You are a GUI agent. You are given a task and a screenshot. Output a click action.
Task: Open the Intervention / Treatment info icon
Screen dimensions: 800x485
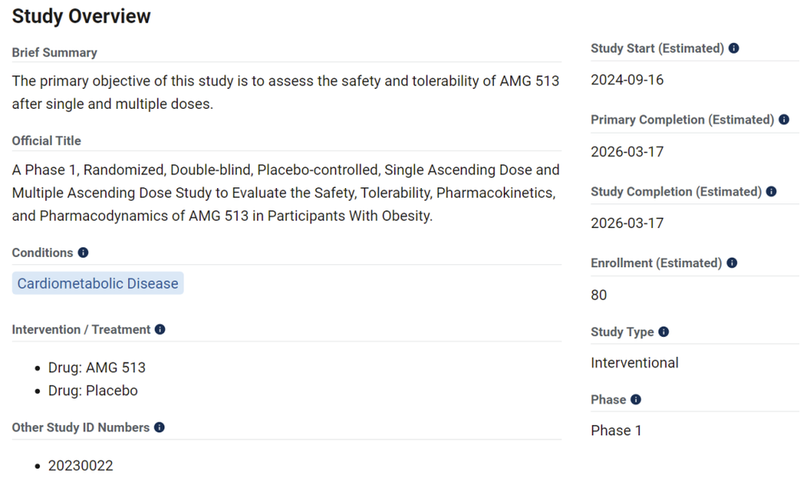click(x=160, y=329)
